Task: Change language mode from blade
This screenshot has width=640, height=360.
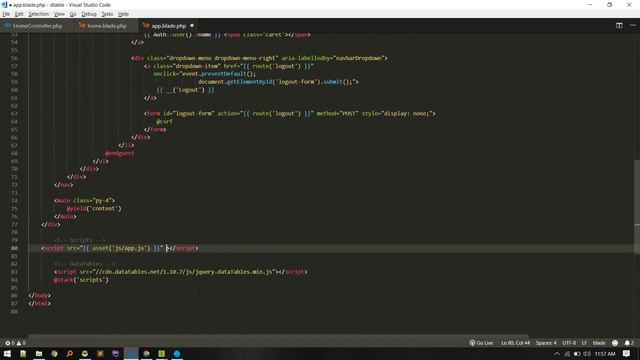Action: coord(599,343)
